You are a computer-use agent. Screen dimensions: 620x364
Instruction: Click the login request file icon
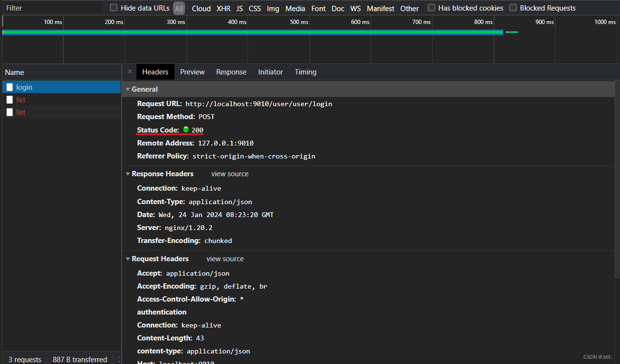coord(10,87)
